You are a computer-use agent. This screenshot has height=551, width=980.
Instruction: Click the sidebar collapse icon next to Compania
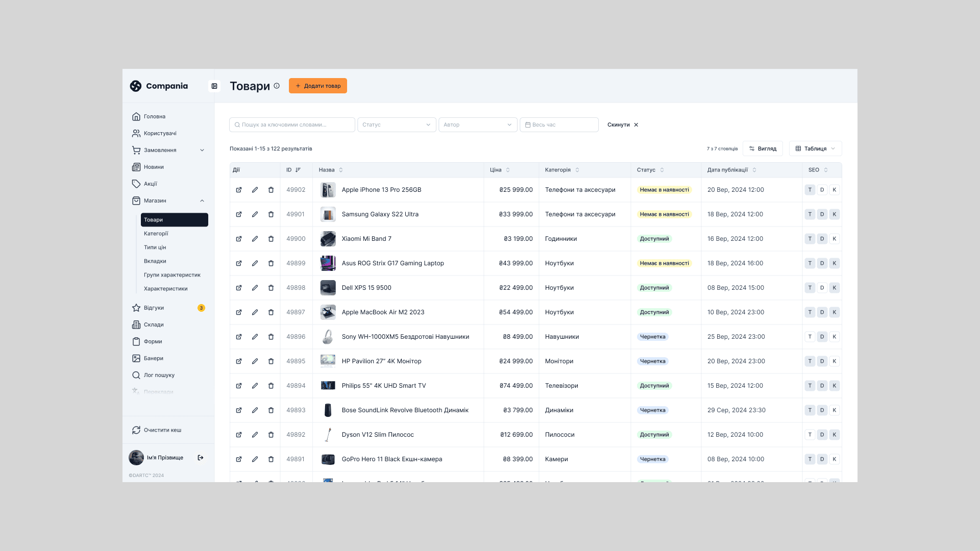click(x=214, y=86)
